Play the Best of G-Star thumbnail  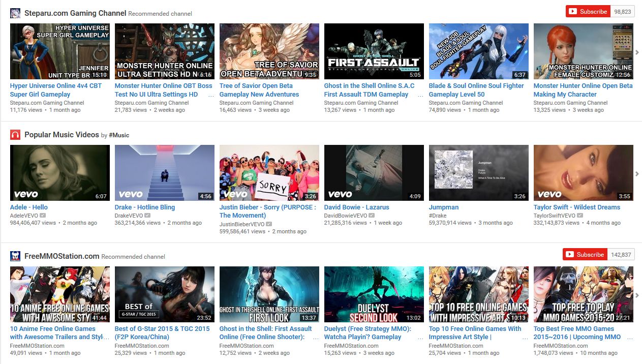click(165, 294)
